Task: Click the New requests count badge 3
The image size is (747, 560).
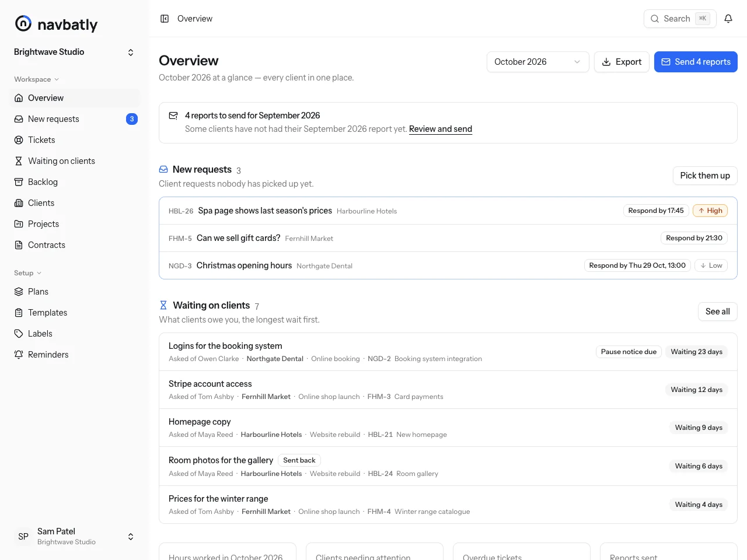Action: pos(132,119)
